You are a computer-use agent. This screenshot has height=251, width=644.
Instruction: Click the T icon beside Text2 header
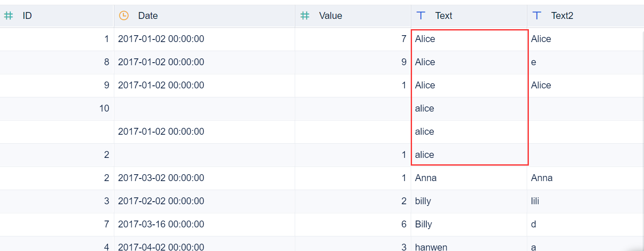click(x=537, y=16)
